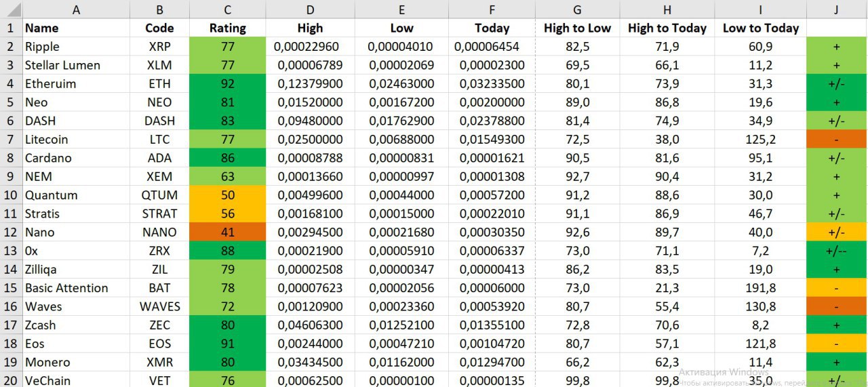This screenshot has height=387, width=868.
Task: Select the Stellar Lumen cell
Action: coord(76,66)
